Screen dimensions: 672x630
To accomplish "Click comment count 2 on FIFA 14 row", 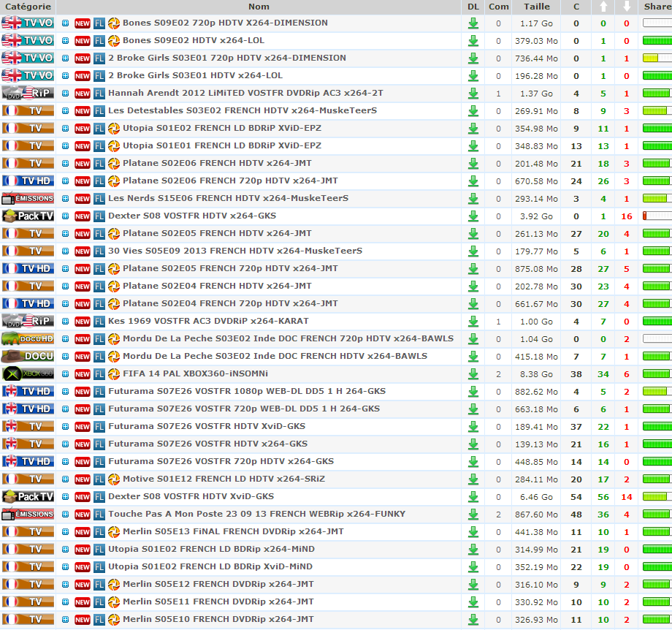I will coord(498,374).
